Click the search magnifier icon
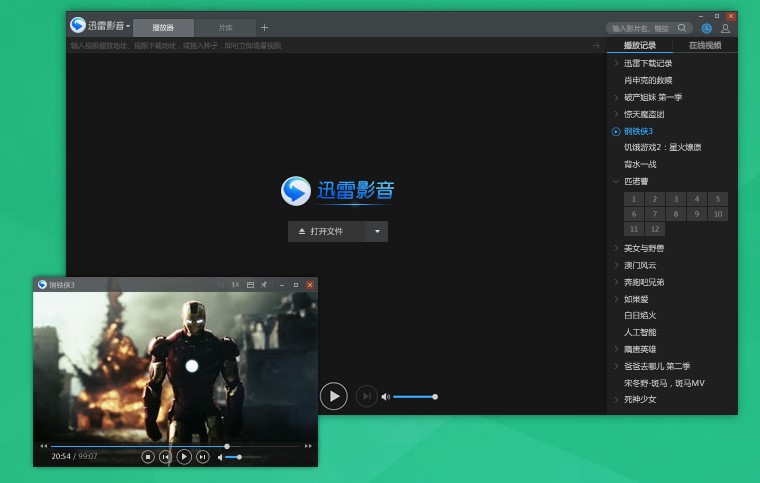 pyautogui.click(x=682, y=28)
